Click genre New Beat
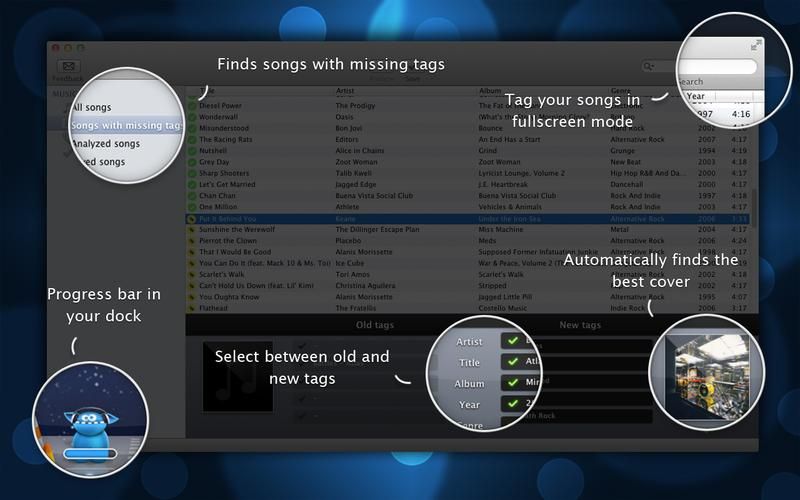 coord(626,162)
